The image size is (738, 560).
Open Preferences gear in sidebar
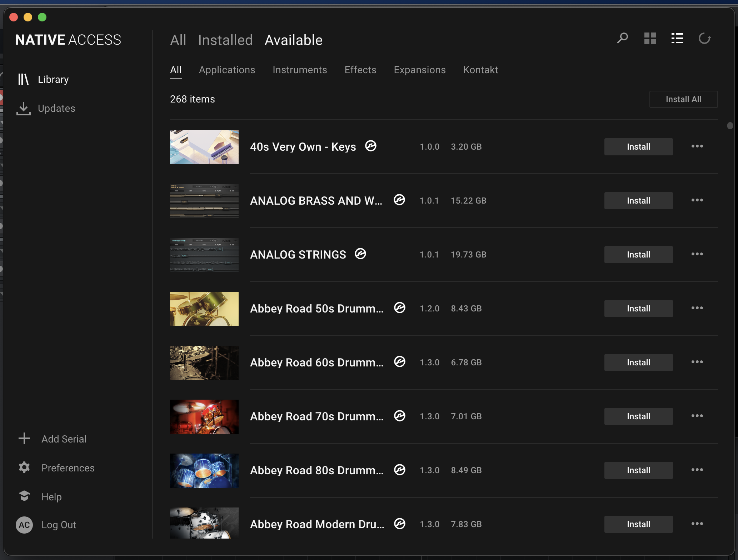(x=24, y=467)
